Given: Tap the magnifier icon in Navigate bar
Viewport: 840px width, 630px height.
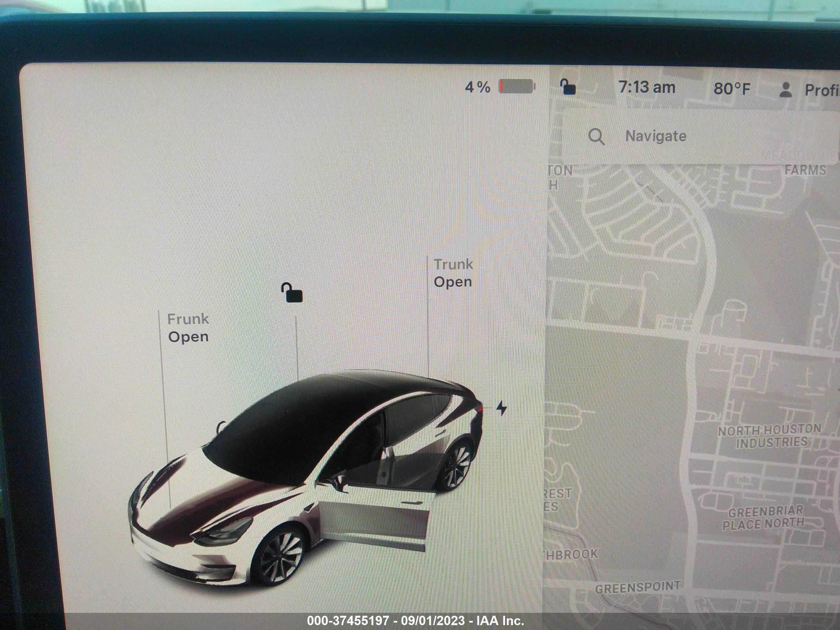Looking at the screenshot, I should [596, 137].
